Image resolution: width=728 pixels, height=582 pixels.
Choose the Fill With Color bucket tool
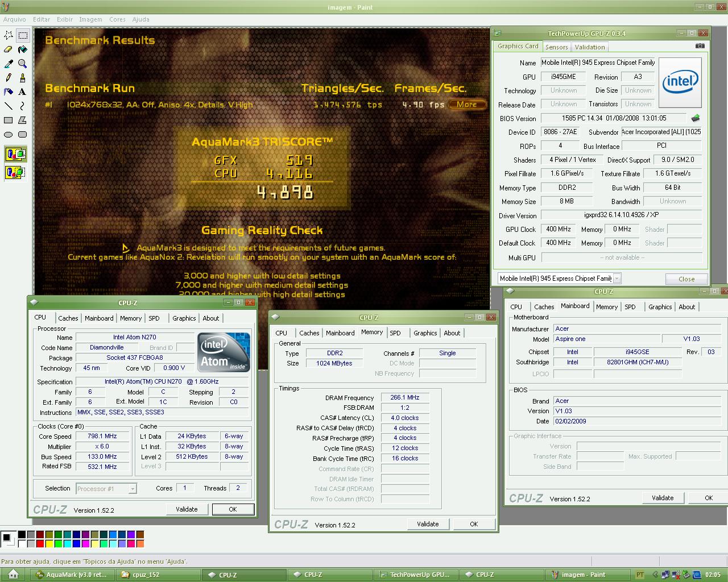23,49
